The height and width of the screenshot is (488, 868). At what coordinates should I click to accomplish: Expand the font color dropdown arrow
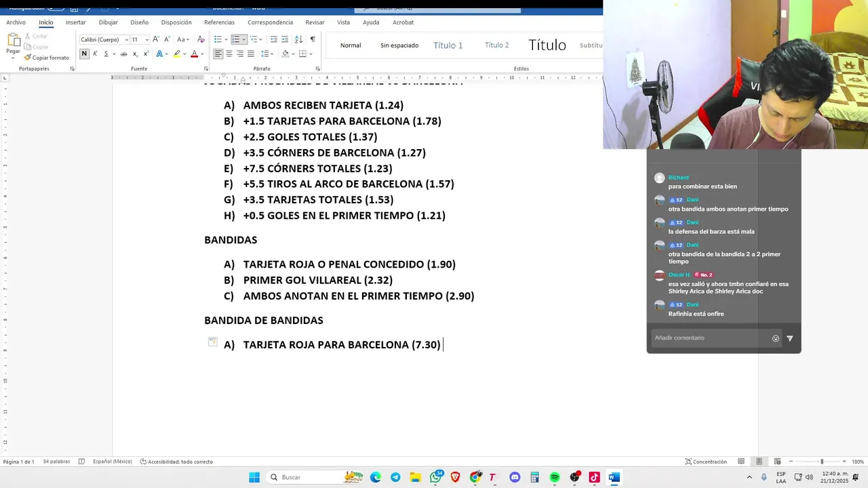tap(202, 54)
